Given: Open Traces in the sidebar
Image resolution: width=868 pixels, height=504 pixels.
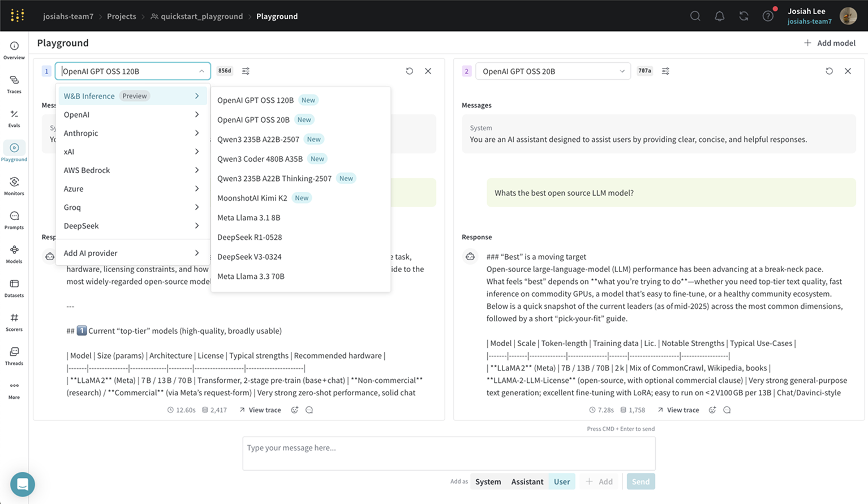Looking at the screenshot, I should [x=14, y=84].
